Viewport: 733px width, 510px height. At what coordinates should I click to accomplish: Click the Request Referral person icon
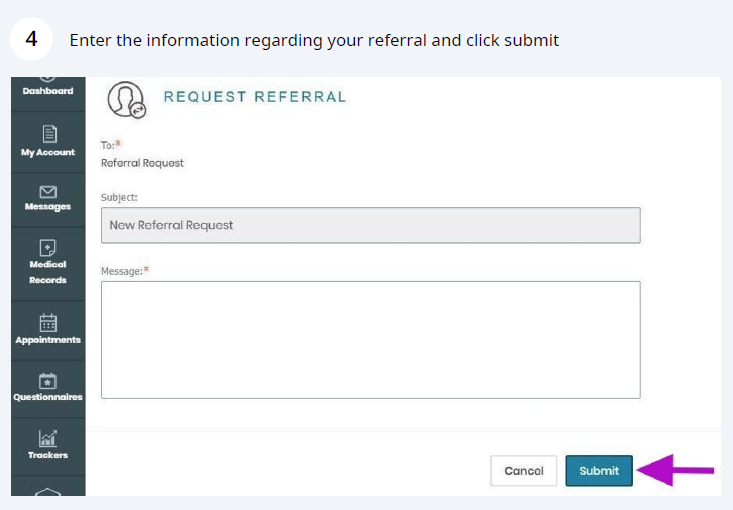tap(126, 98)
